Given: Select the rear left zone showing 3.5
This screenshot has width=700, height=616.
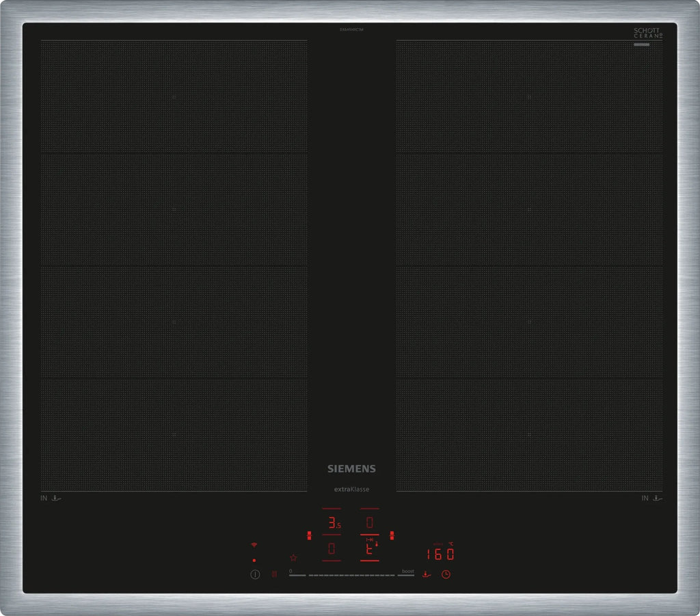Looking at the screenshot, I should pyautogui.click(x=332, y=524).
